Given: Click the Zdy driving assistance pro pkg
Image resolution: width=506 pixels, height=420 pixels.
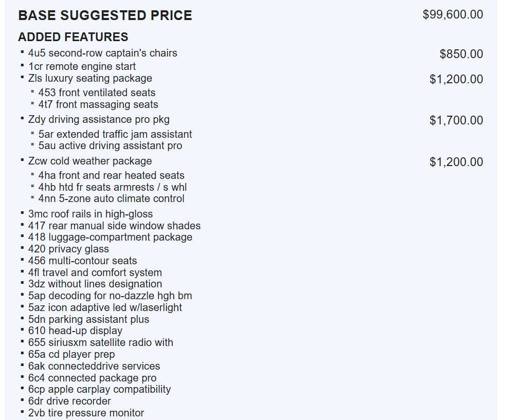Looking at the screenshot, I should tap(99, 119).
